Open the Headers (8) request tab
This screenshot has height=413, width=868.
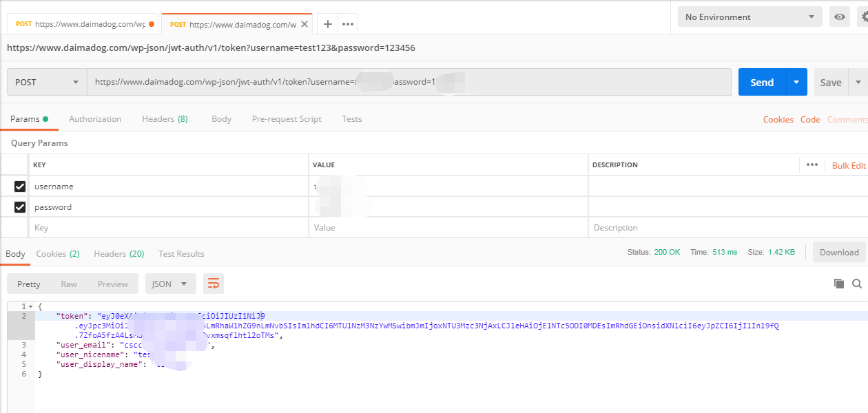click(x=165, y=119)
